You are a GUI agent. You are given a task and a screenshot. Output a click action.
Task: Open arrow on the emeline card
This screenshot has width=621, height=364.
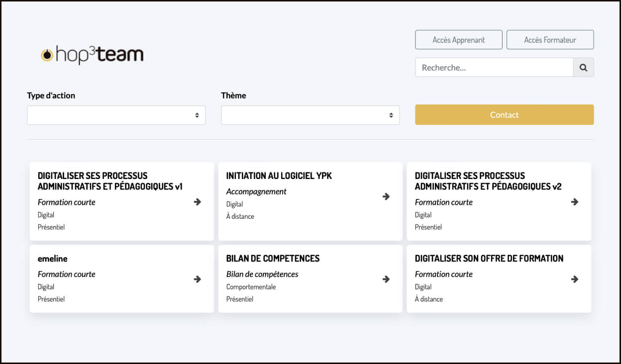point(197,279)
